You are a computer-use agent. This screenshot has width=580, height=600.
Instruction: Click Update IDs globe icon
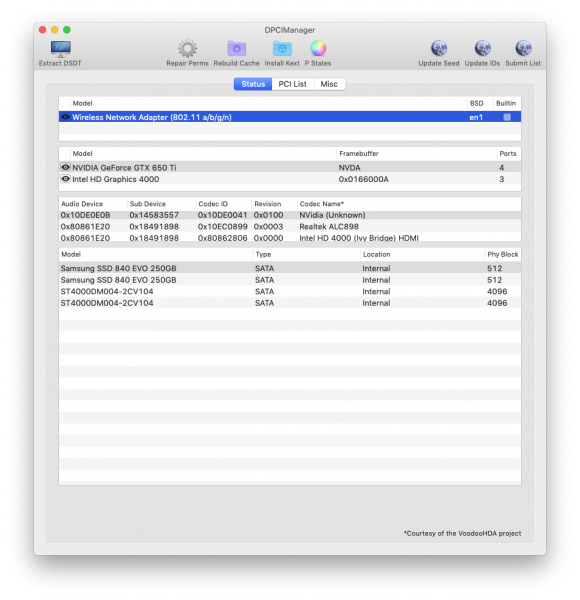[x=482, y=49]
